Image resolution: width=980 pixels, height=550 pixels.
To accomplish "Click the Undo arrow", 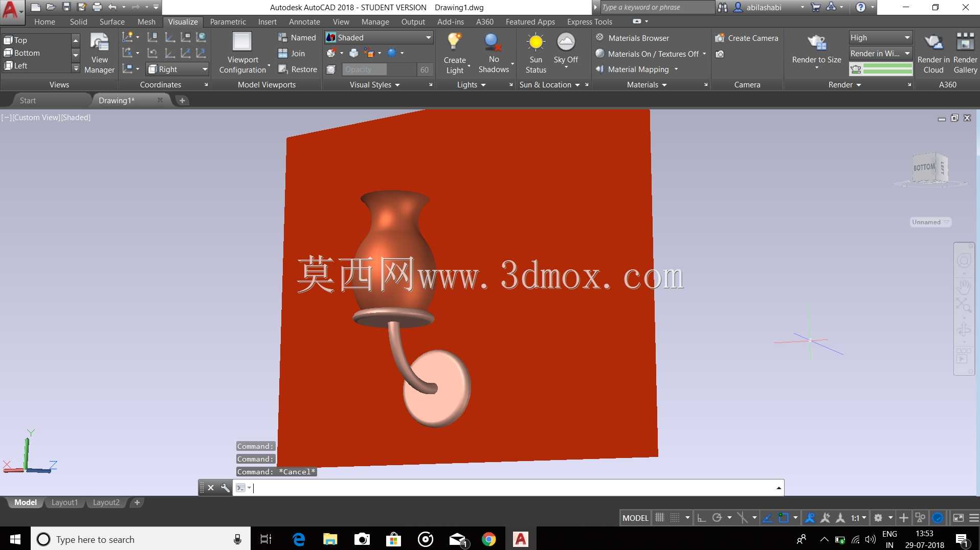I will 113,7.
